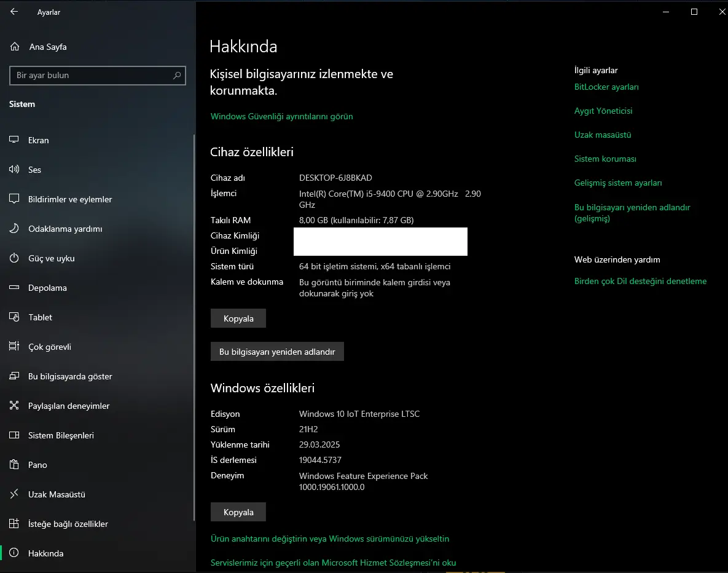The image size is (728, 573).
Task: Click the device name DESKTOP-6J8BKAD
Action: [x=335, y=178]
